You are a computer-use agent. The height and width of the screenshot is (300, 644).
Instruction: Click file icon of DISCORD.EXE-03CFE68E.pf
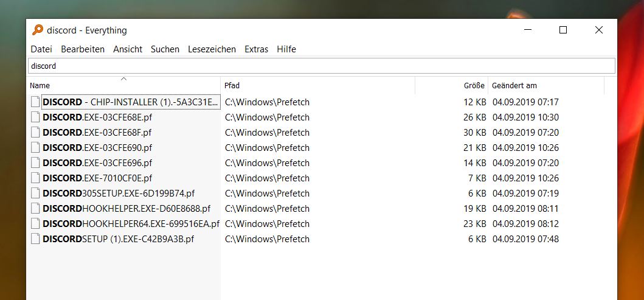click(x=36, y=117)
